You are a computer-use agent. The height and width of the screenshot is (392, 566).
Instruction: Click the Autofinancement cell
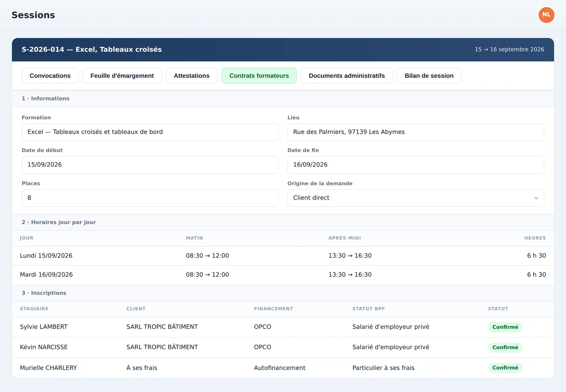click(x=279, y=368)
